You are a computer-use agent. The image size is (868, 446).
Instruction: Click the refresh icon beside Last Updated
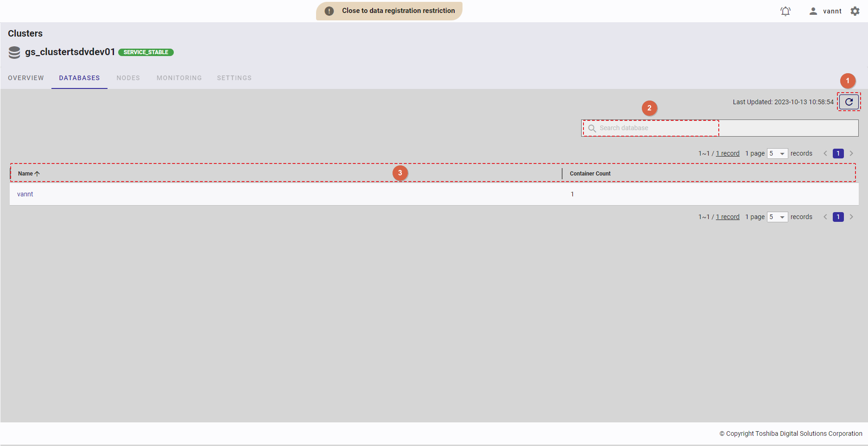point(849,102)
